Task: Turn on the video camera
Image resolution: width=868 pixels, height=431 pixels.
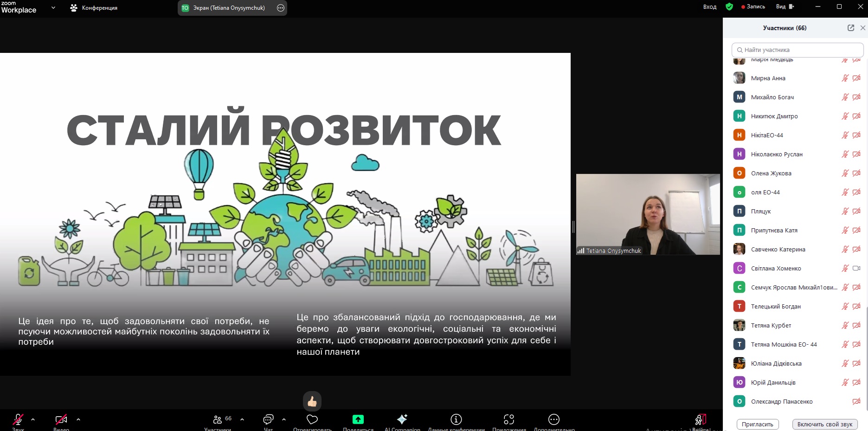Action: click(61, 419)
